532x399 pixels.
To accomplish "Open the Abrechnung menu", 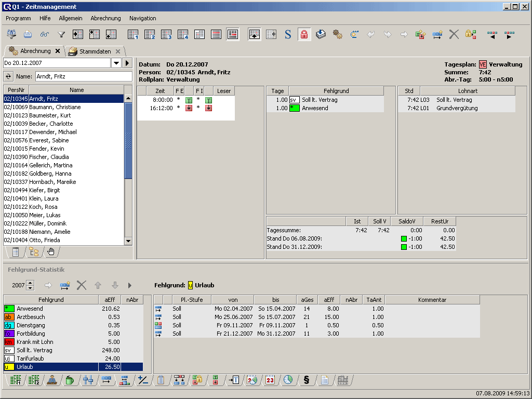I will 105,18.
